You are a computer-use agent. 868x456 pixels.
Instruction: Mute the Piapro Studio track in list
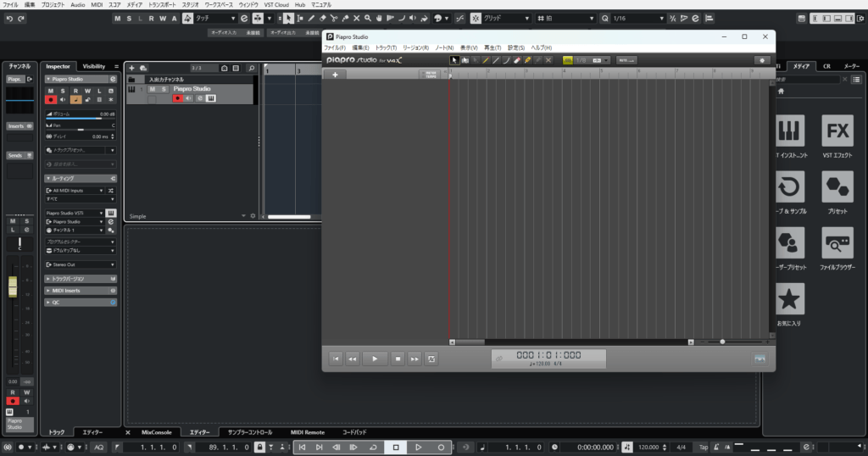point(153,89)
